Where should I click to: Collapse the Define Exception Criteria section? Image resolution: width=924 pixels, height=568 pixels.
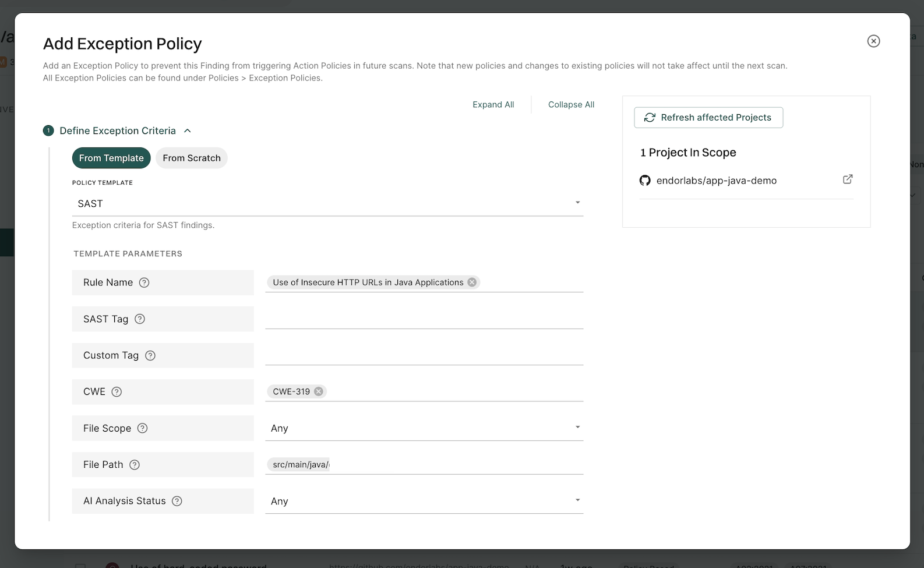(188, 131)
